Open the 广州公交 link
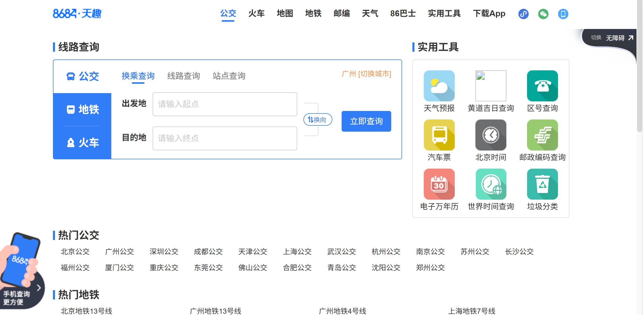Image resolution: width=644 pixels, height=315 pixels. [120, 251]
